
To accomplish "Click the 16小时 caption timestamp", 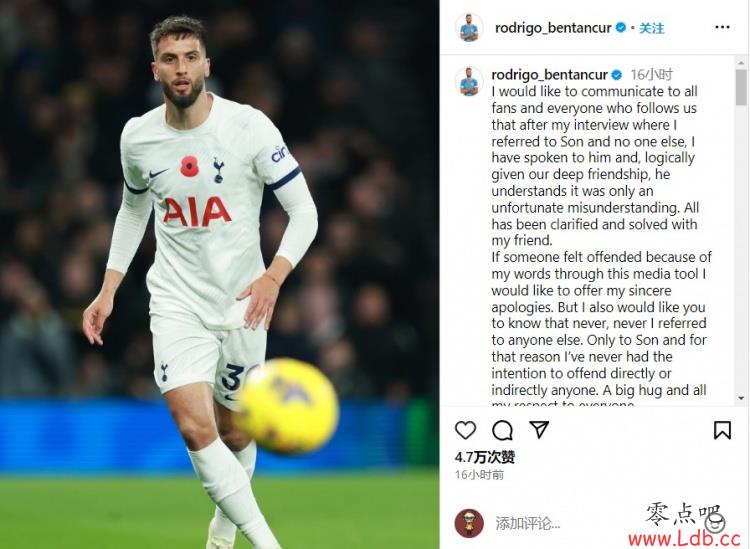I will click(651, 75).
